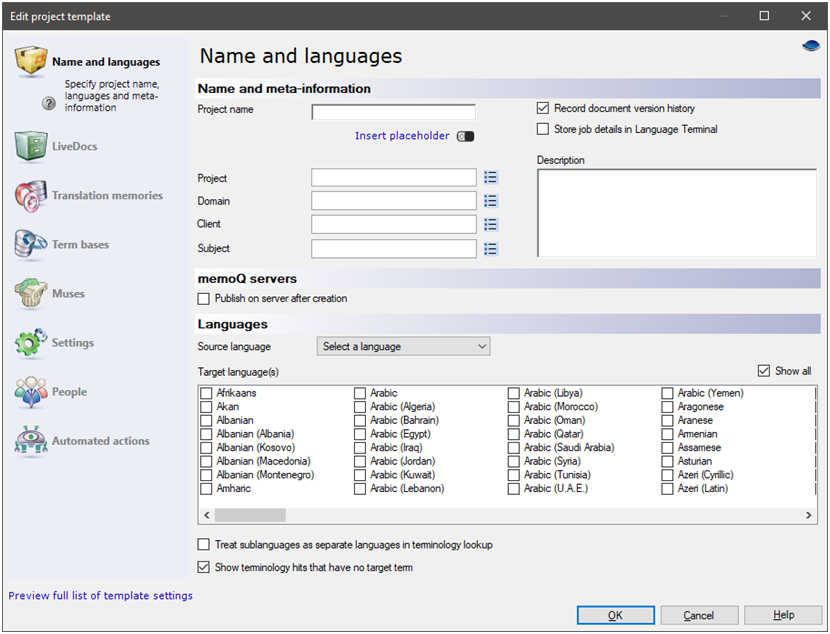Image resolution: width=830 pixels, height=634 pixels.
Task: Click the Insert placeholder link
Action: [x=402, y=136]
